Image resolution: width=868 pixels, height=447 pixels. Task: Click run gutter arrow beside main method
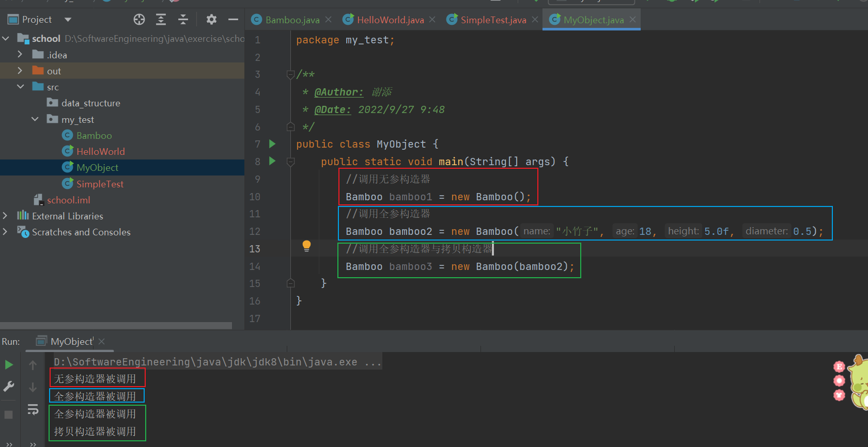(272, 161)
